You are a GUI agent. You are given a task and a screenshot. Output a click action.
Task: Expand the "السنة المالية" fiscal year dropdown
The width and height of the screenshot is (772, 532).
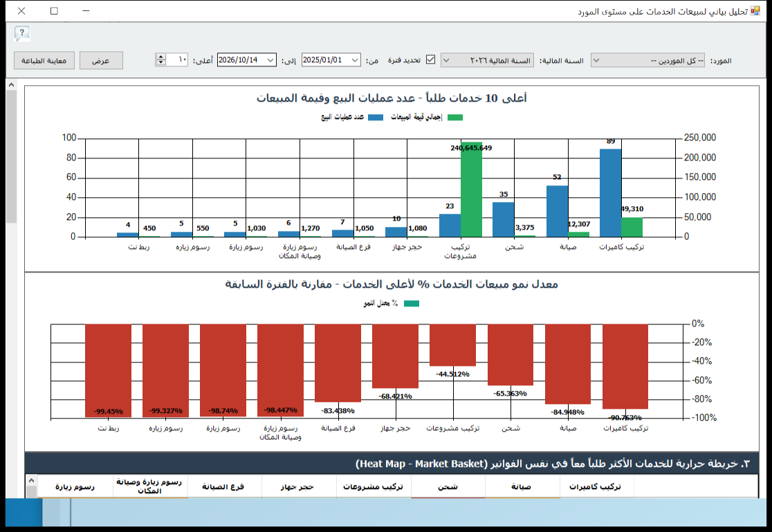coord(488,61)
